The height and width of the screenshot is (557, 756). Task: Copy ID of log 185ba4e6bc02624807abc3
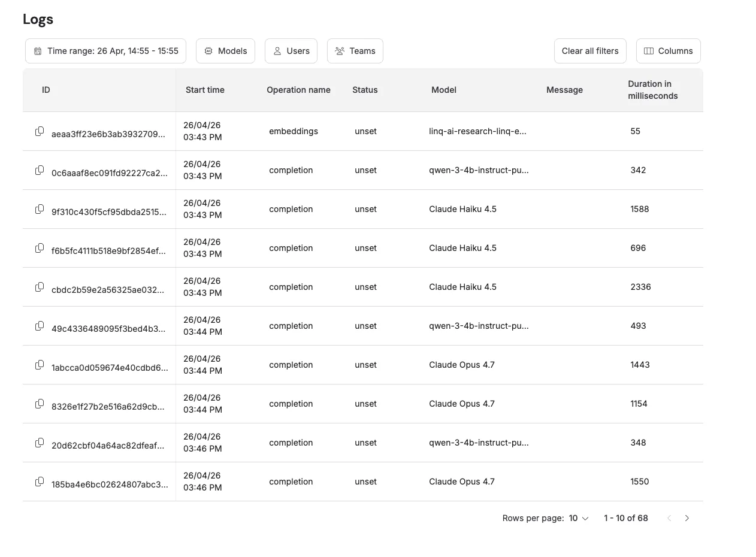[40, 482]
